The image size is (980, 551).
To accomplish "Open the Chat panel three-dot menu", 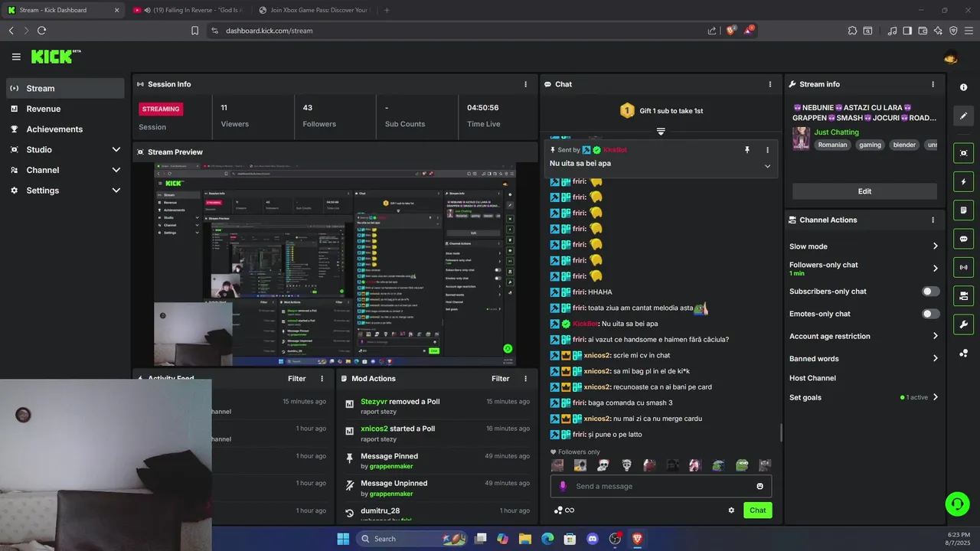I will 770,84.
